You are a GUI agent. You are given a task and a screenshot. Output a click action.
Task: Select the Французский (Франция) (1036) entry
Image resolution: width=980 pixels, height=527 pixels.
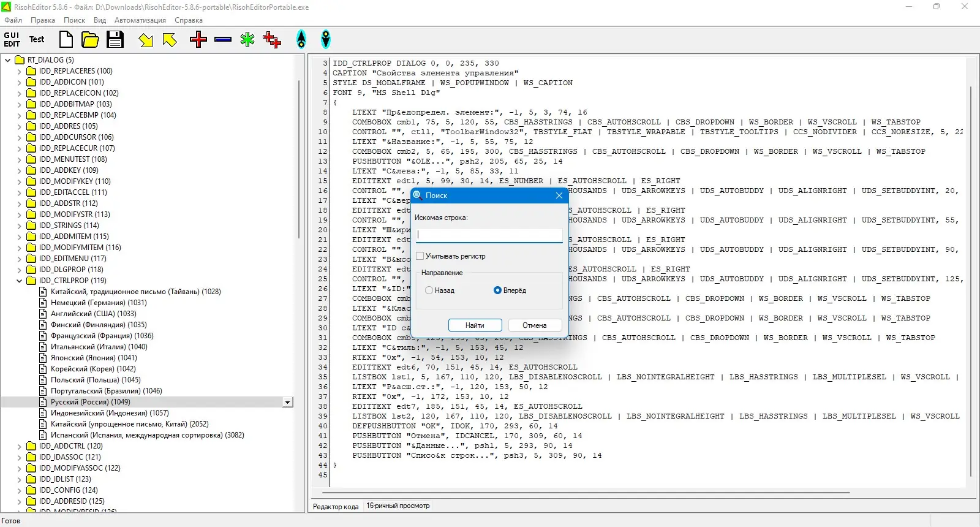coord(102,336)
